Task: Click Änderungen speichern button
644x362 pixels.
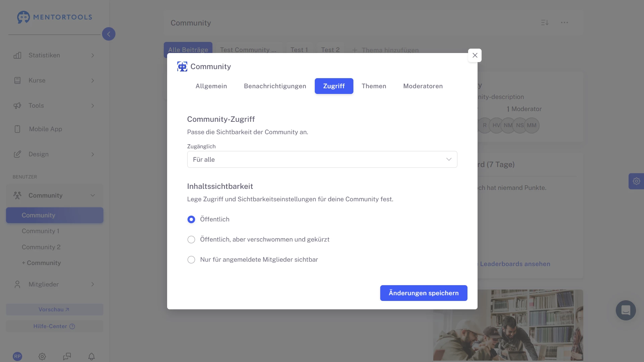Action: (424, 293)
